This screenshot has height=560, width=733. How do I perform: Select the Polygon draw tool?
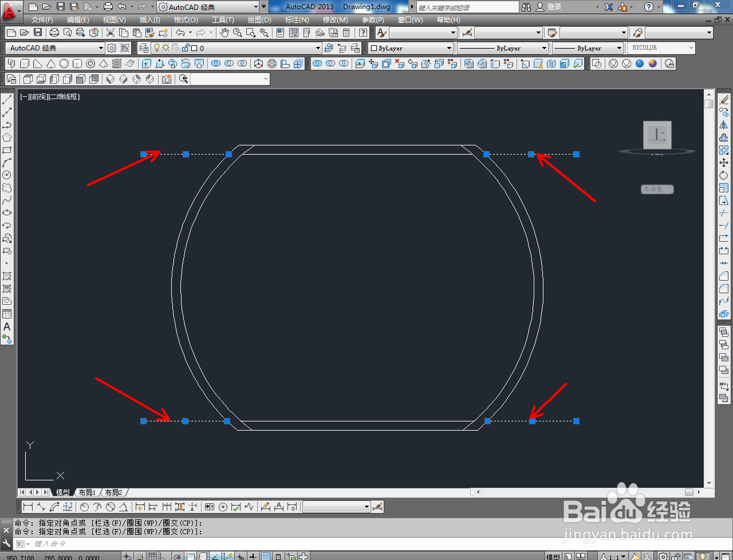(7, 137)
